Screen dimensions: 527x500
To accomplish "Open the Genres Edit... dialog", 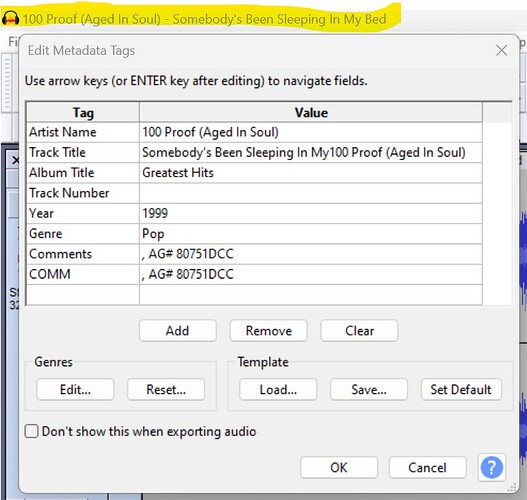I will tap(75, 389).
